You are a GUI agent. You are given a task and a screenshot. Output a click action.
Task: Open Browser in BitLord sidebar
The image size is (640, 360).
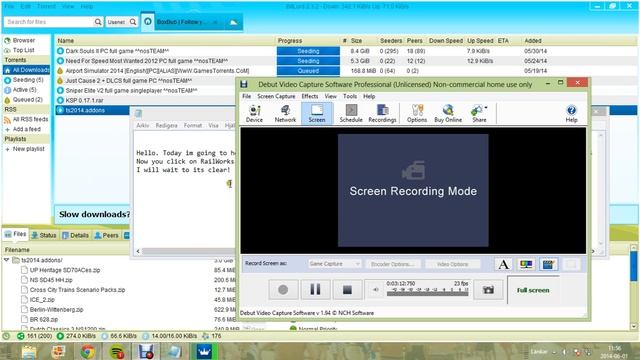point(24,40)
